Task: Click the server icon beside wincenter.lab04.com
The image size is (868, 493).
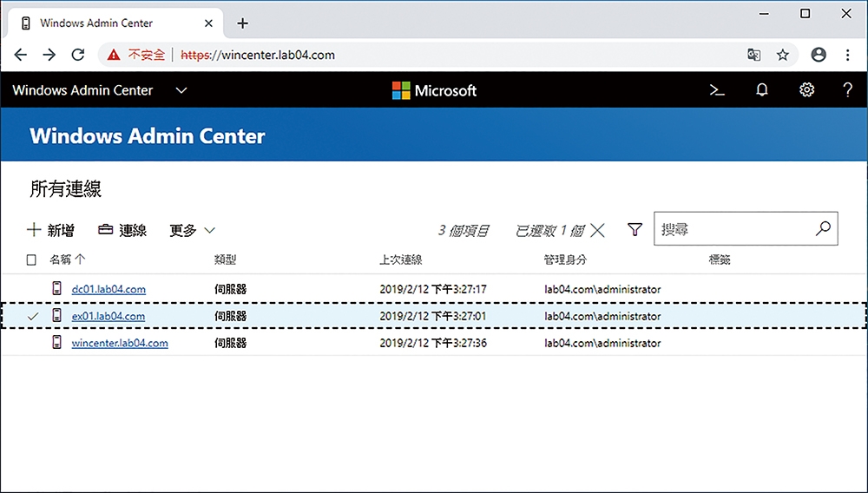Action: (x=56, y=342)
